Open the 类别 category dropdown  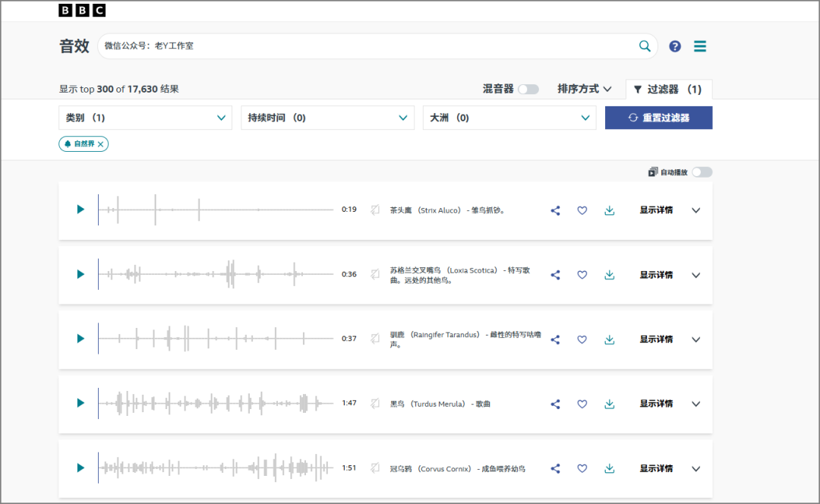click(145, 118)
